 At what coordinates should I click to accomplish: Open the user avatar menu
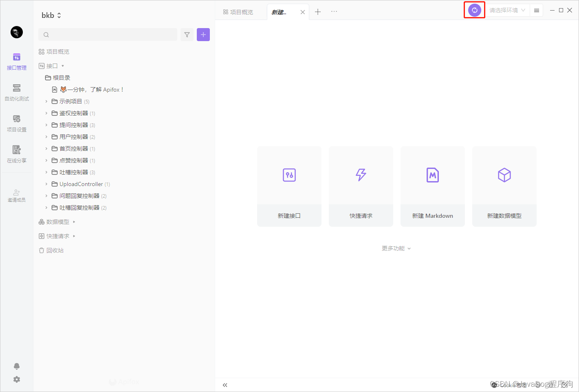pyautogui.click(x=17, y=32)
